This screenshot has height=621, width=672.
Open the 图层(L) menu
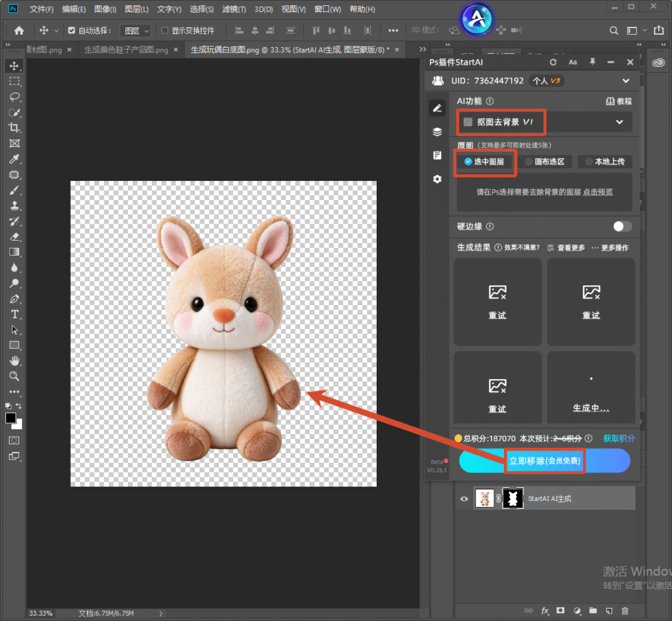tap(136, 9)
